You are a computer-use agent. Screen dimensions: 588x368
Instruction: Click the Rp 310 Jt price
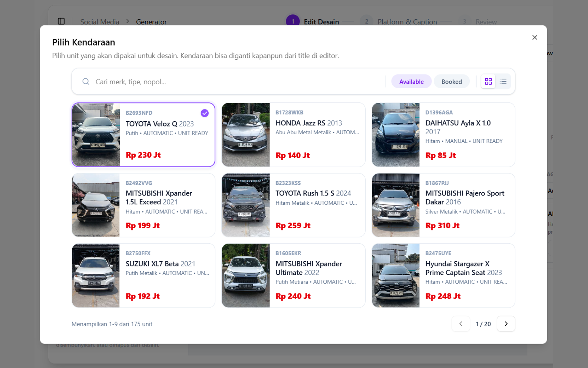point(442,226)
